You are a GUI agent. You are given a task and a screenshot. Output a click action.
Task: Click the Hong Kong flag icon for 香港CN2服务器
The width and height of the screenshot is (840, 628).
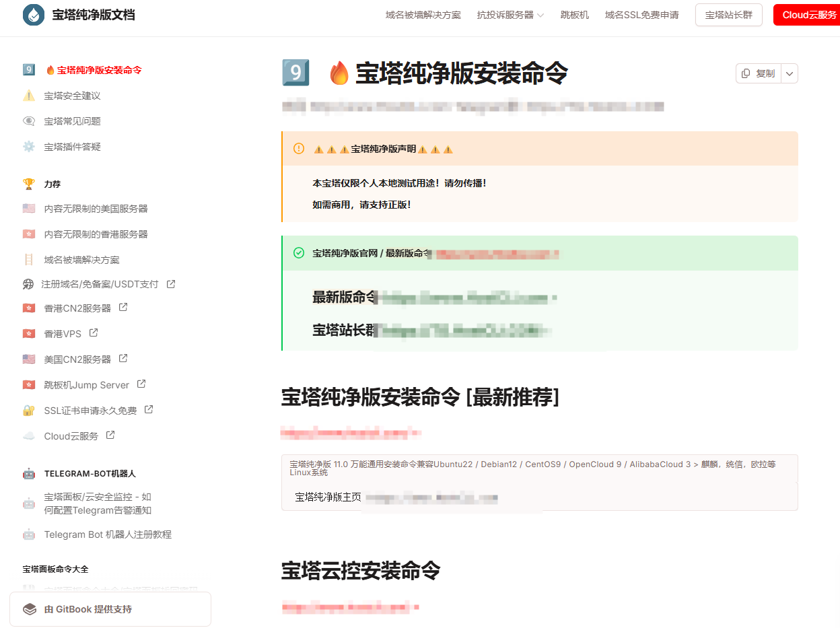point(28,308)
